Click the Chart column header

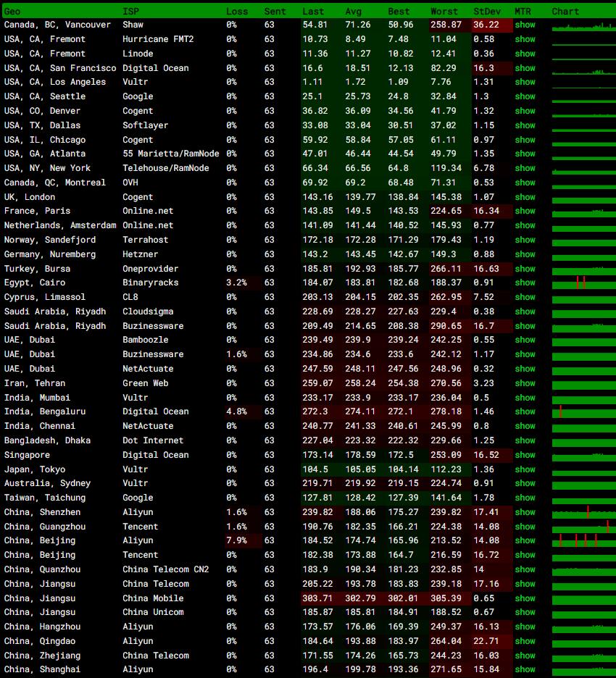(x=565, y=12)
